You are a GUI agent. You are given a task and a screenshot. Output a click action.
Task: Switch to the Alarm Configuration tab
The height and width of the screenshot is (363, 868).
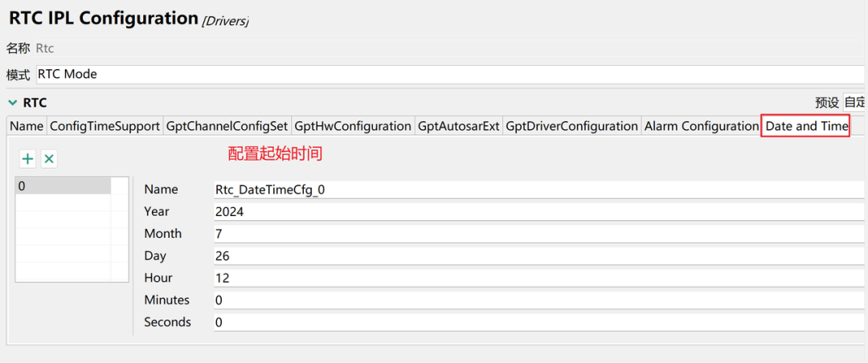click(x=701, y=126)
